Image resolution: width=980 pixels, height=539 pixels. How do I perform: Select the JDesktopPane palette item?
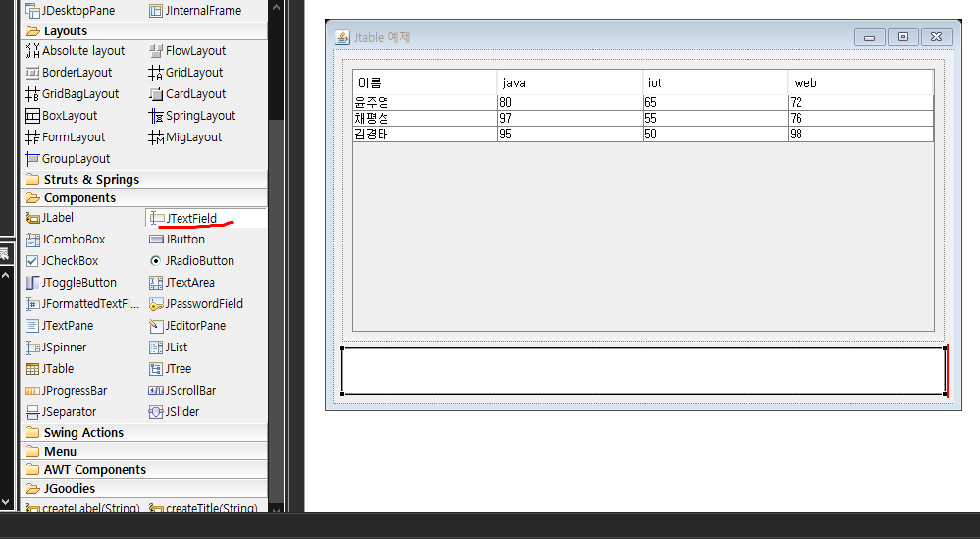tap(70, 10)
